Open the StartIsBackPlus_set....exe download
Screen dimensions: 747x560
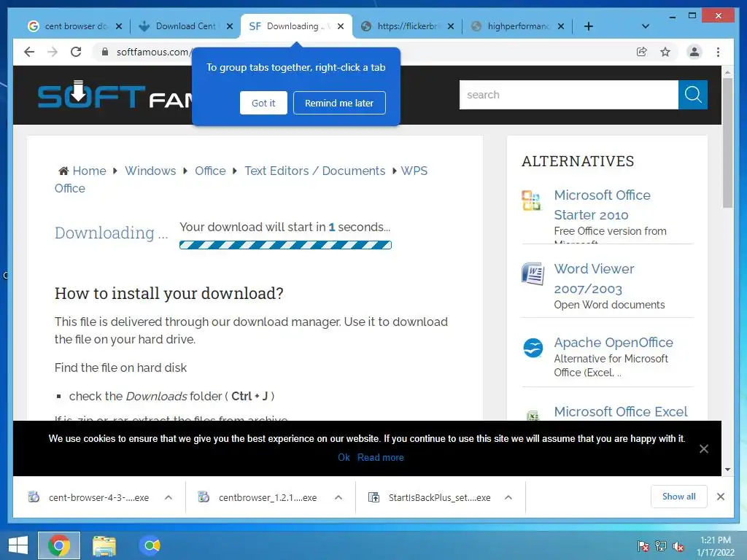tap(439, 497)
